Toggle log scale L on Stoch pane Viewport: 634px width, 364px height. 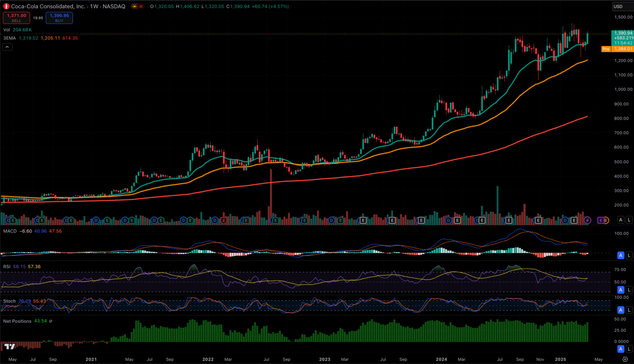pos(629,310)
